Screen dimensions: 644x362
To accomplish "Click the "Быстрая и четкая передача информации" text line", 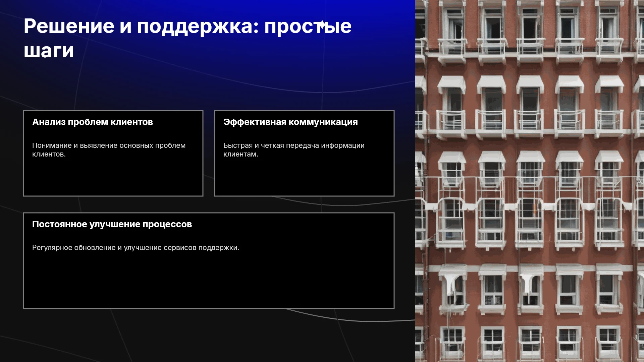I will [x=294, y=145].
